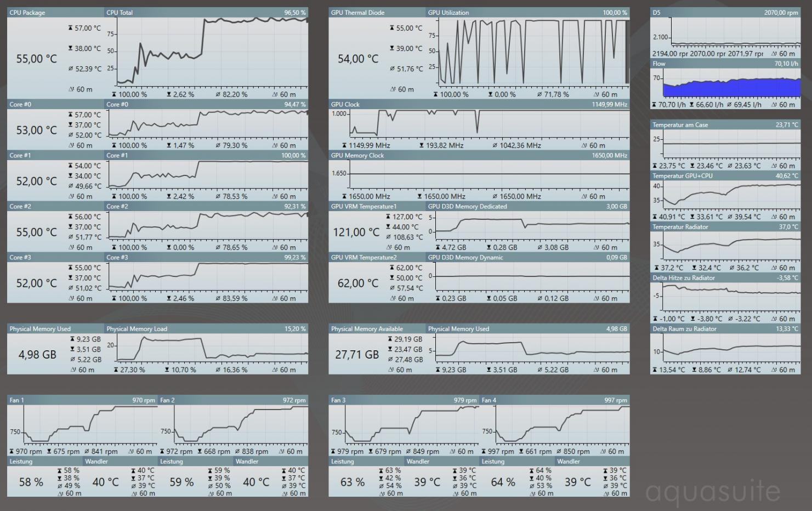Select CPU Package's large 55,00 °C reading
This screenshot has width=812, height=511.
click(x=37, y=59)
